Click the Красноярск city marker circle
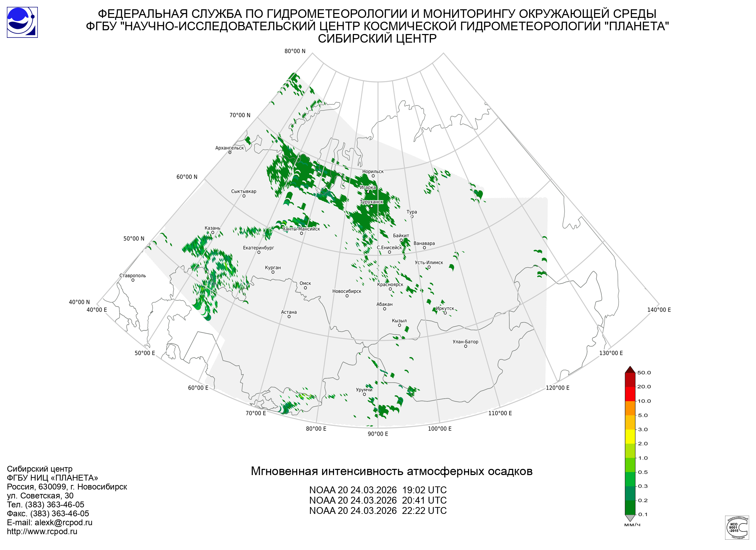This screenshot has width=756, height=550. click(x=390, y=289)
